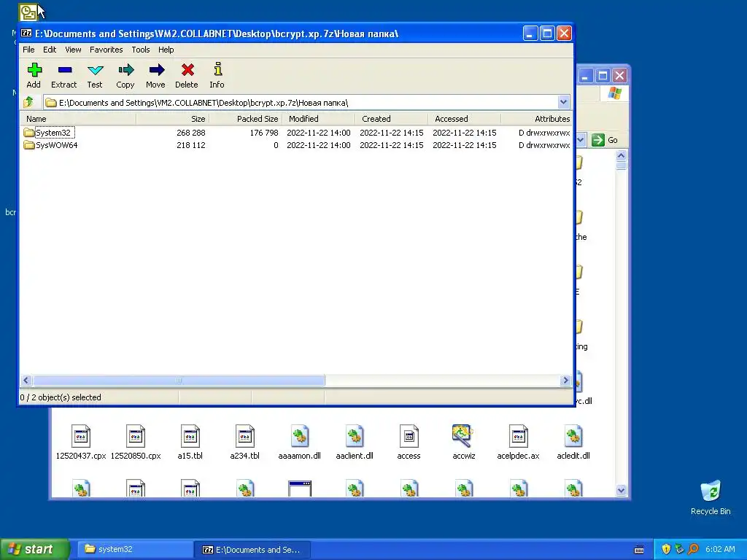Select aaaamon.dll file icon

[x=300, y=443]
